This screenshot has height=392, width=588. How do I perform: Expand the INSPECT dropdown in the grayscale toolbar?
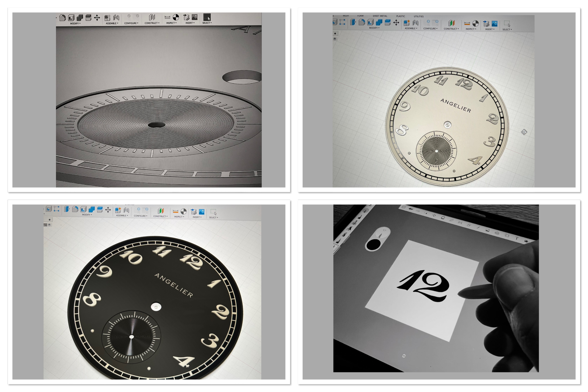(x=171, y=23)
